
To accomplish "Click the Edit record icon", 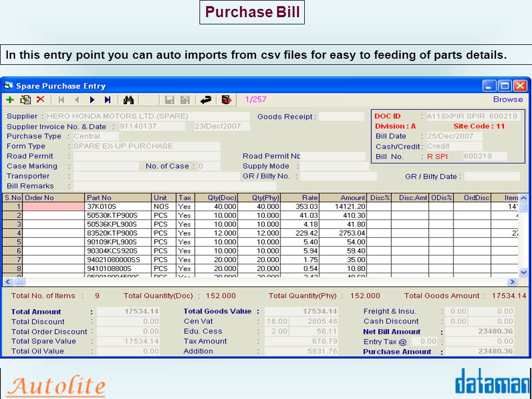I will pos(25,100).
